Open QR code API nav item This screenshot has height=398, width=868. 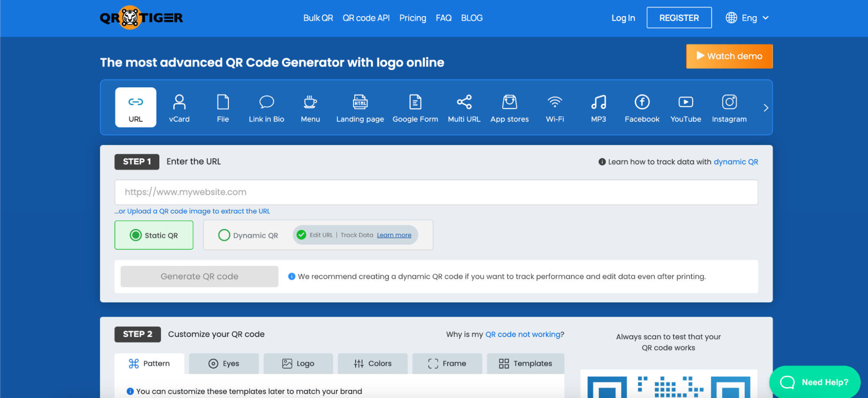point(366,18)
